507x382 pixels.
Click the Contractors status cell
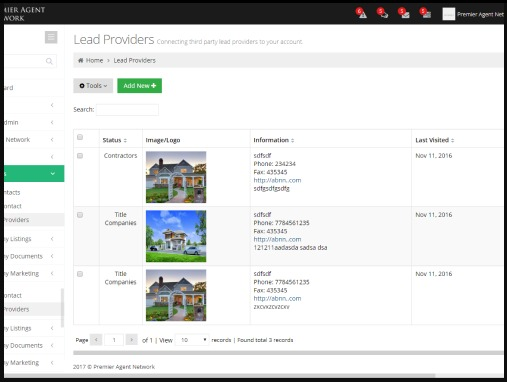tap(120, 156)
